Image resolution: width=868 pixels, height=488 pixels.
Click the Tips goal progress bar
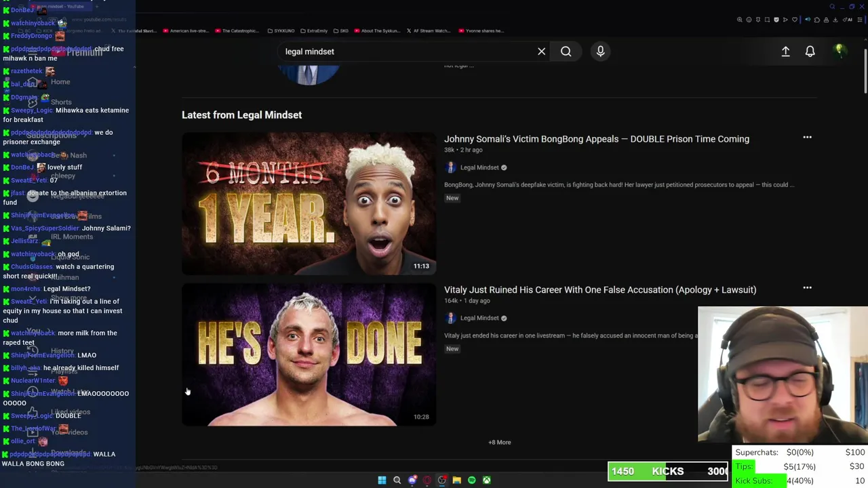[x=800, y=466]
